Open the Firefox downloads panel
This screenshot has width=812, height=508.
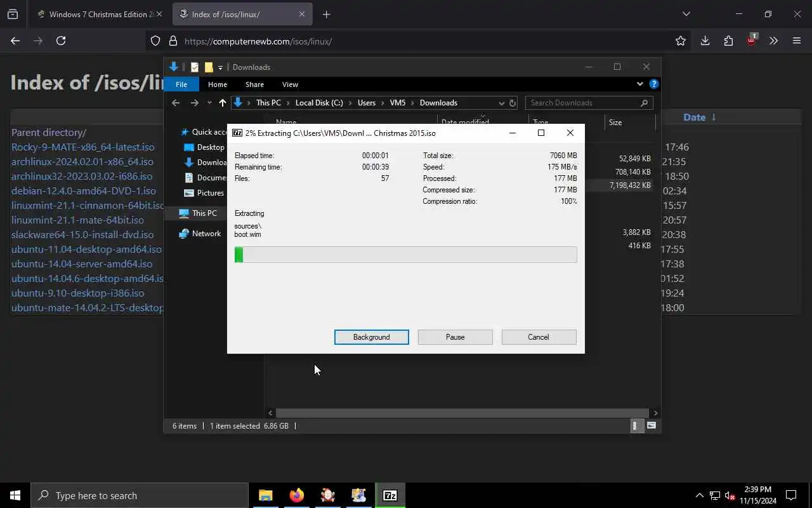(705, 41)
